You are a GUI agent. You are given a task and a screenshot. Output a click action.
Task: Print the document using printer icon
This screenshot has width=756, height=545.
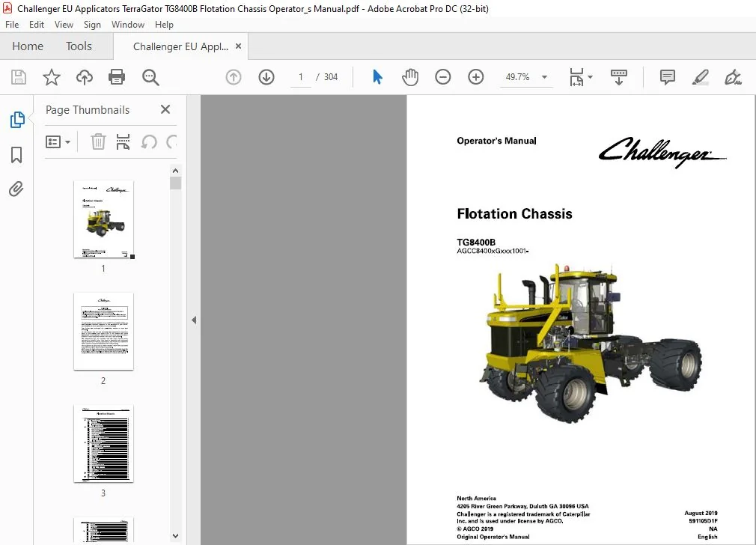tap(117, 77)
